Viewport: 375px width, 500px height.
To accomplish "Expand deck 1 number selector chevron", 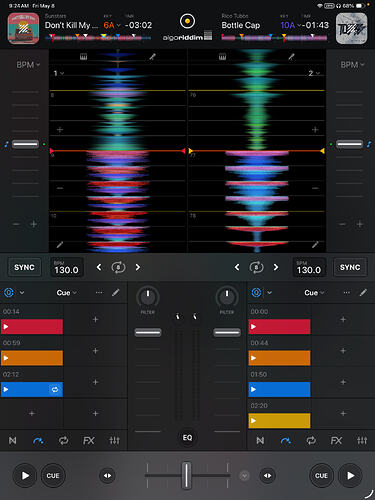I will pos(59,73).
